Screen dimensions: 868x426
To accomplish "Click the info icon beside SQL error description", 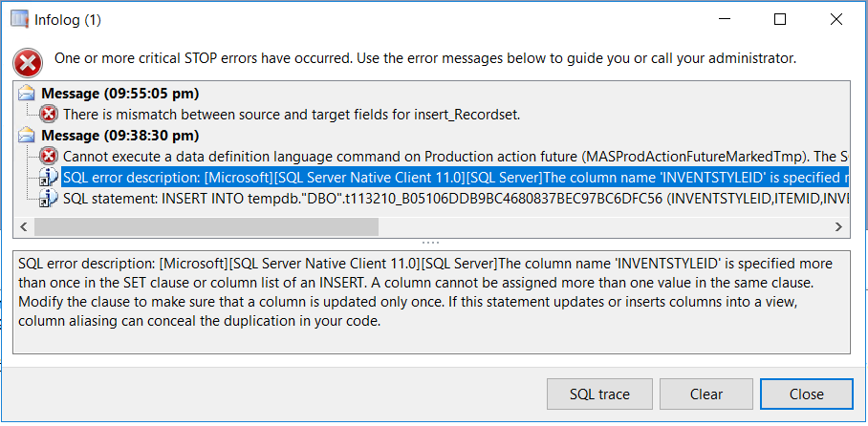I will pos(49,178).
